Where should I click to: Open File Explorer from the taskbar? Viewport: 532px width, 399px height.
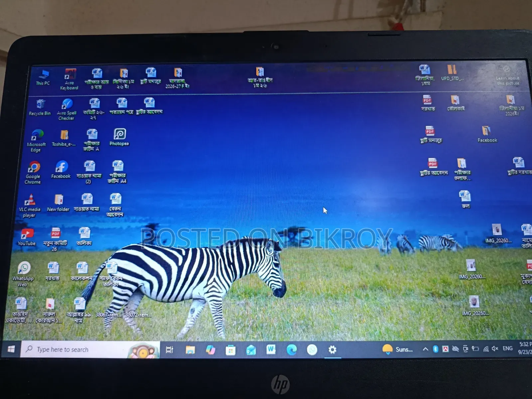190,349
